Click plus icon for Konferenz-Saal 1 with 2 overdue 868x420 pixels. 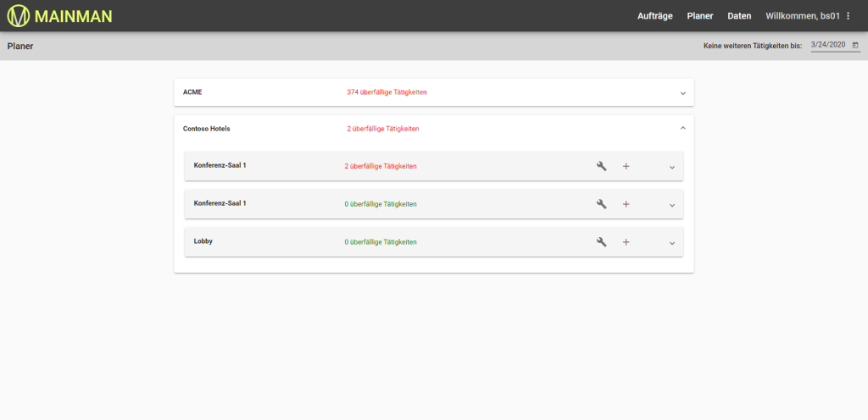click(x=626, y=166)
